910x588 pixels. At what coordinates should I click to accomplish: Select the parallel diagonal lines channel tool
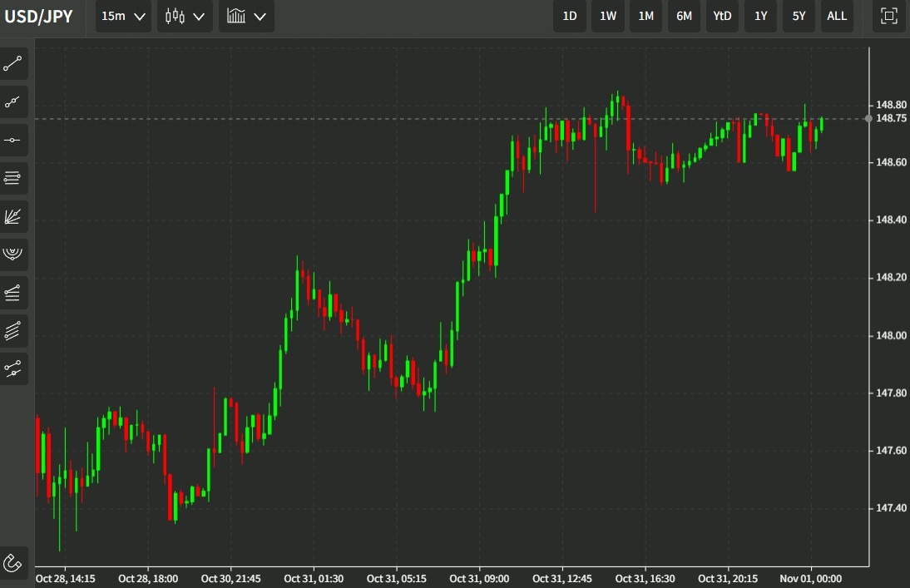12,331
